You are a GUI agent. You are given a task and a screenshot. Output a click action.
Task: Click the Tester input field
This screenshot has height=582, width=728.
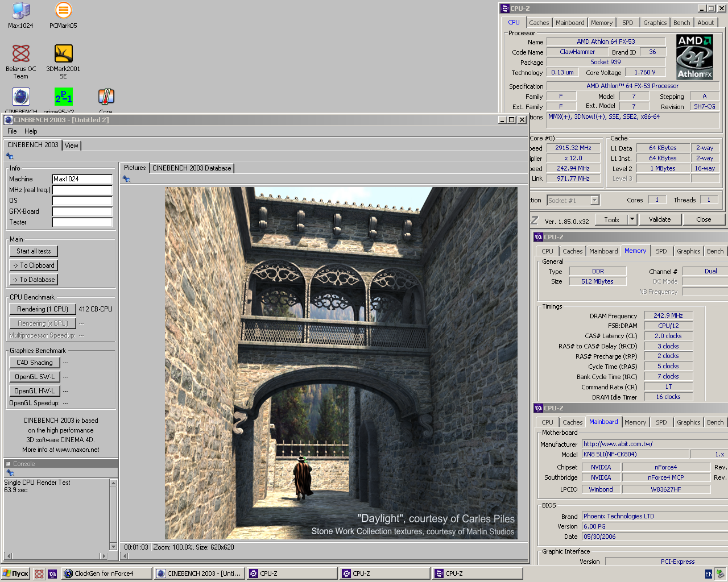point(82,222)
